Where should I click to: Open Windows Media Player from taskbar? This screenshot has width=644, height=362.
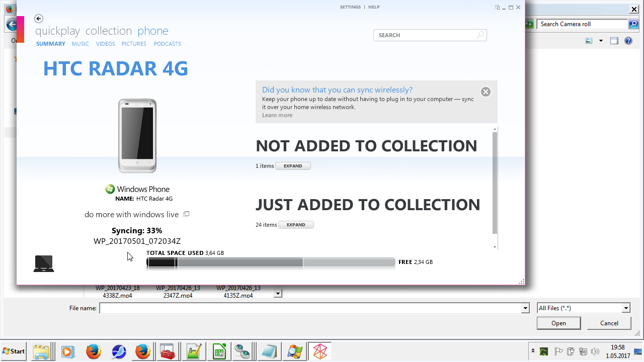click(67, 351)
